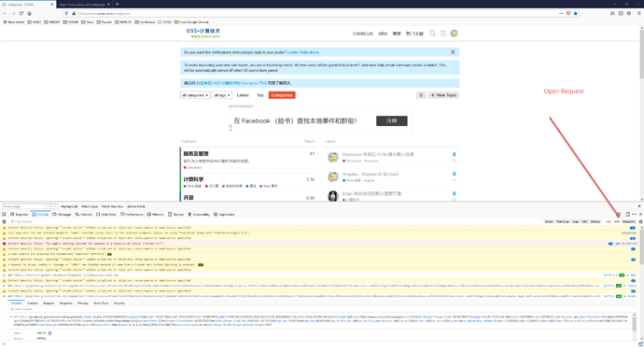The image size is (644, 352).
Task: Toggle the Errors console filter
Action: pyautogui.click(x=549, y=221)
